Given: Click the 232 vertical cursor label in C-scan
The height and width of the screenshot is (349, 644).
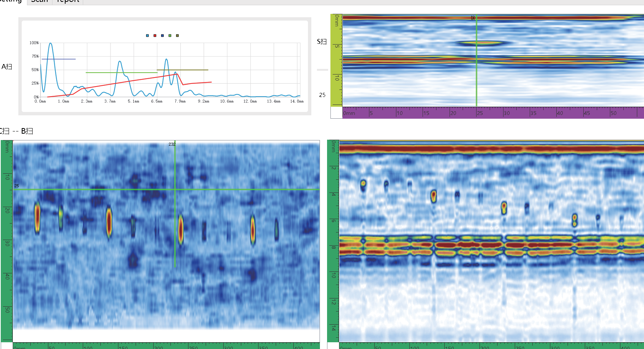Looking at the screenshot, I should coord(172,144).
